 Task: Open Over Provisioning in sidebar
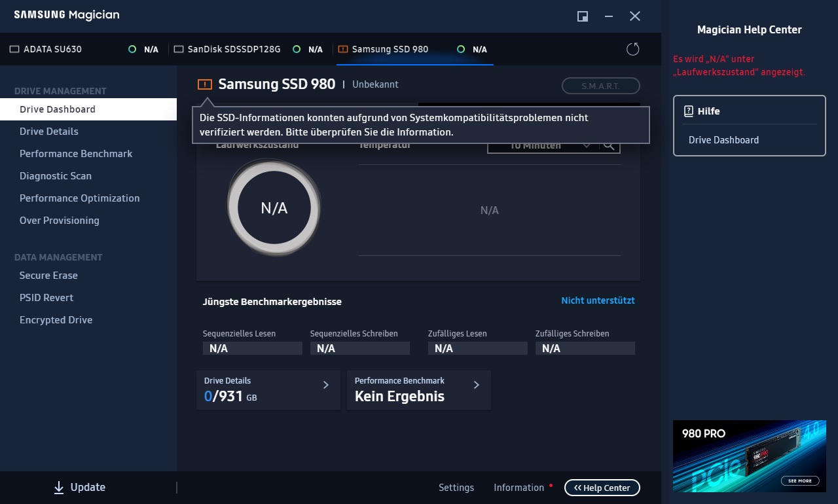click(x=88, y=221)
